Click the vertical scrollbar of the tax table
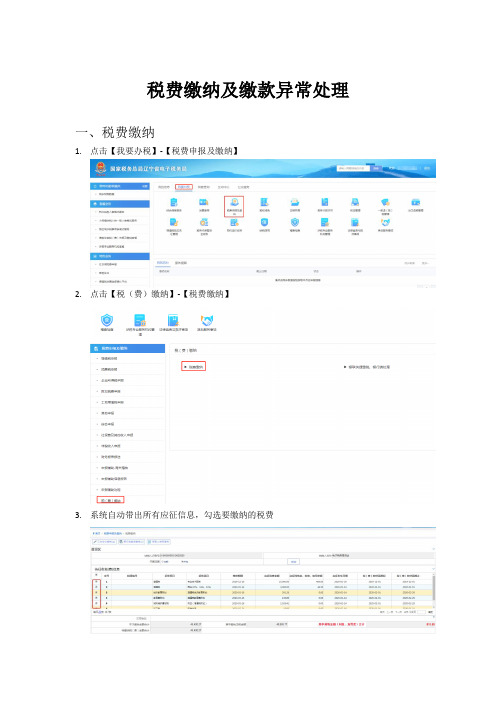Image resolution: width=496 pixels, height=702 pixels. [434, 589]
